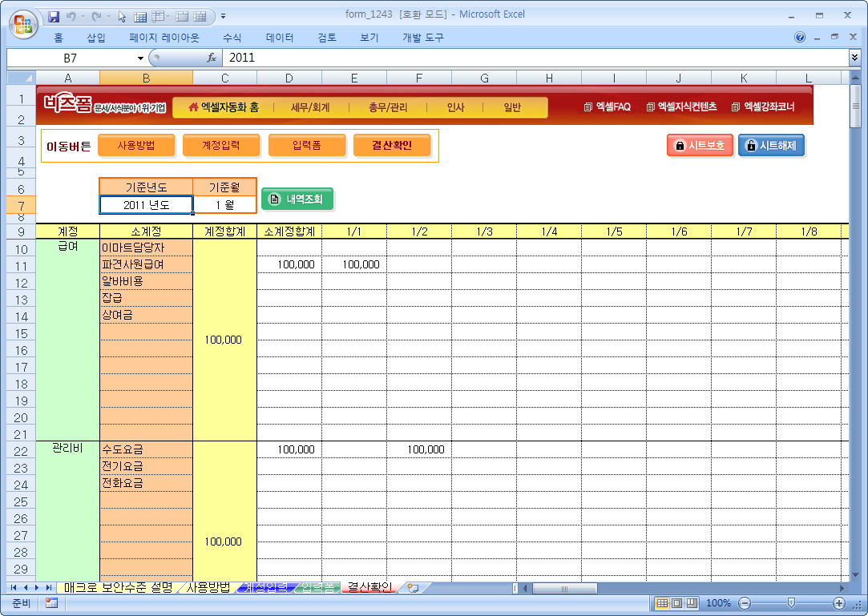Screen dimensions: 868x616
Task: Expand the formula bar with chevron
Action: coord(854,58)
